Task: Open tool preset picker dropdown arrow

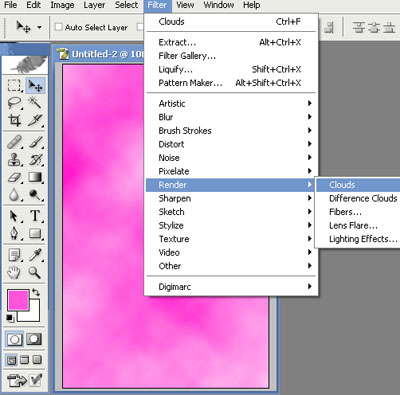Action: pyautogui.click(x=39, y=27)
